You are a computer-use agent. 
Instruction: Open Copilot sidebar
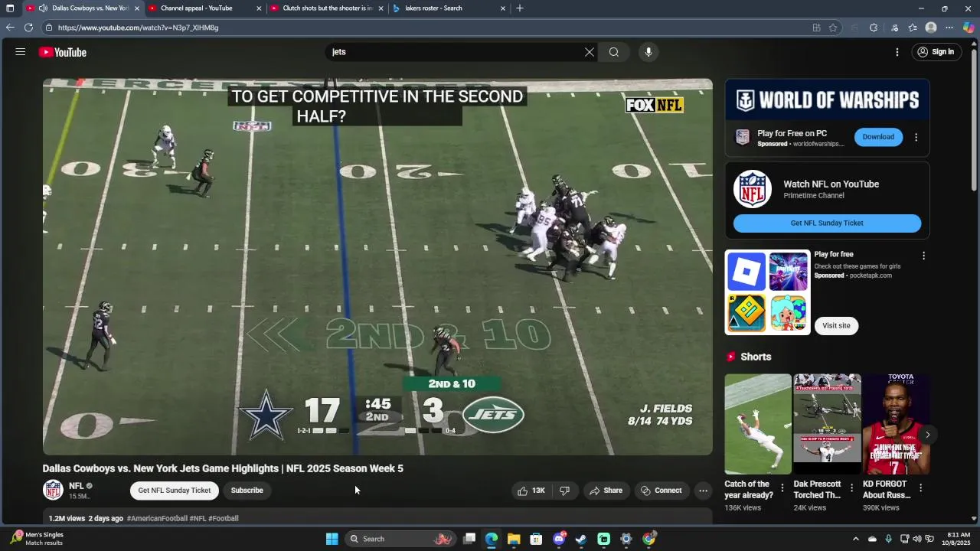969,28
